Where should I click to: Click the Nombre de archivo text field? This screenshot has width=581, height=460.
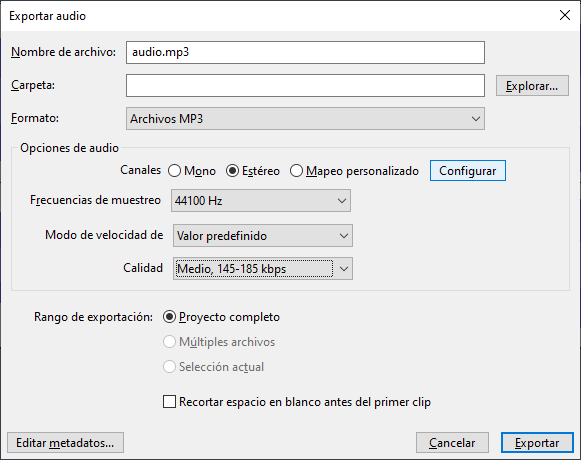point(305,52)
